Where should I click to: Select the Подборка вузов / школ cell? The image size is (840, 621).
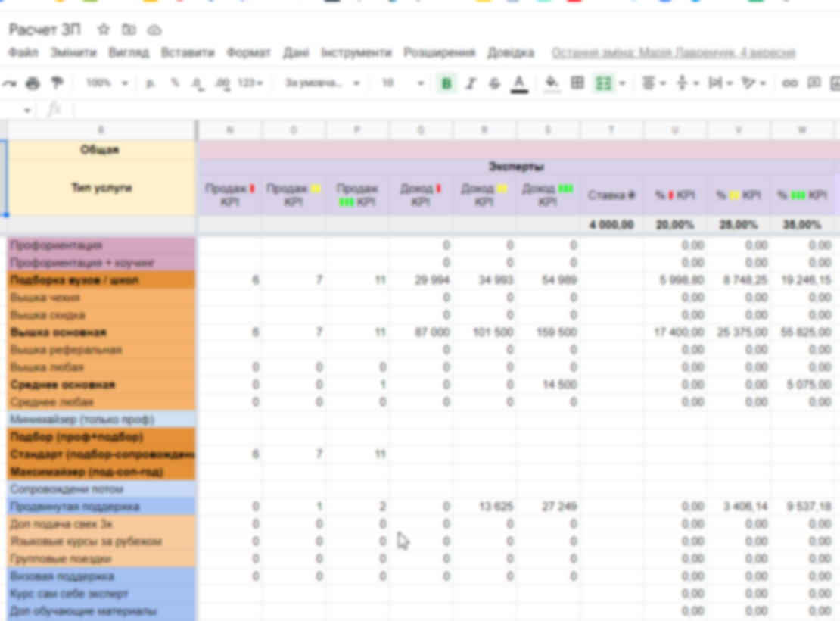[x=101, y=280]
